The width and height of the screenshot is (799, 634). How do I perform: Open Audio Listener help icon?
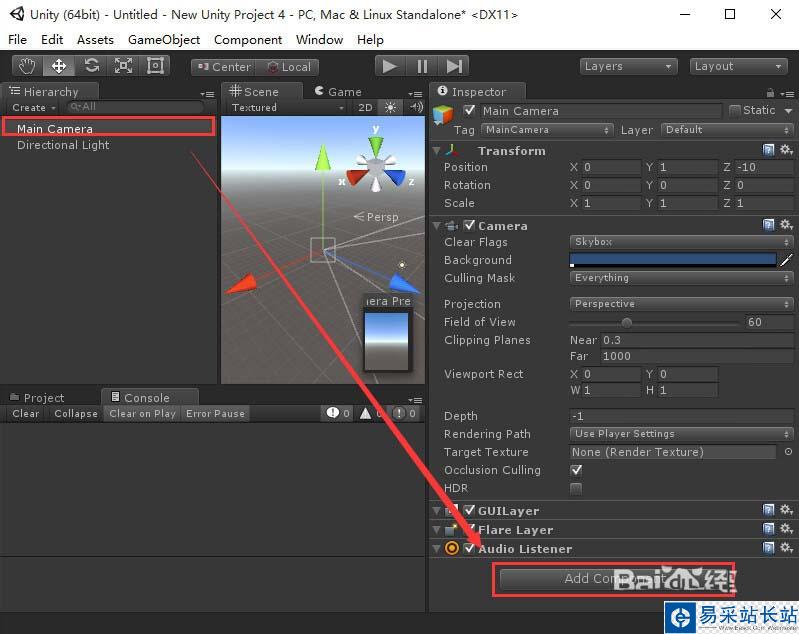tap(768, 548)
